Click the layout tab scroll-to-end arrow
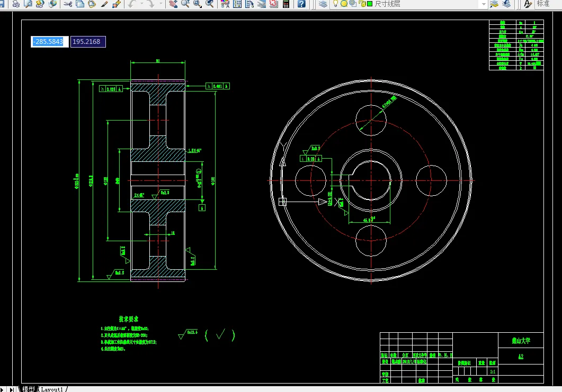 coord(12,389)
